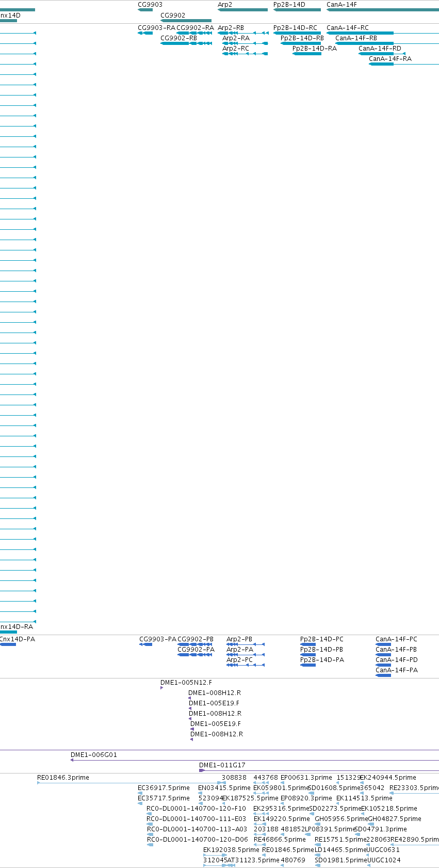
Task: Select the EK187525.5prime EST
Action: point(224,803)
